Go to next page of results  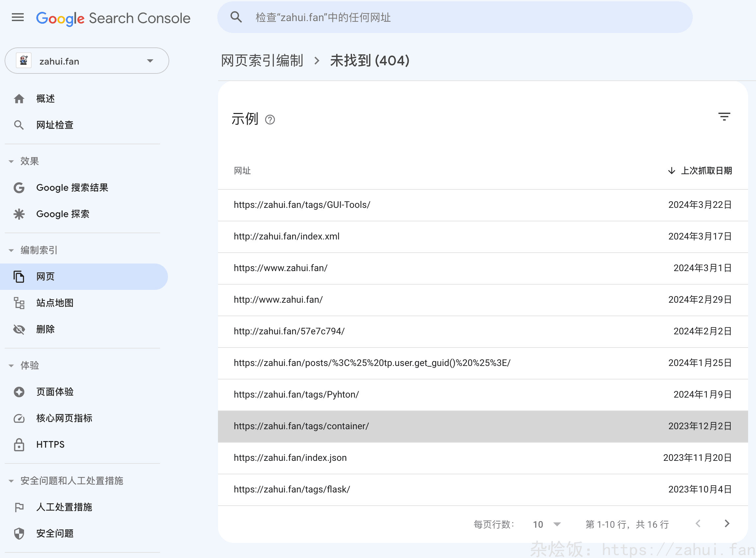727,524
